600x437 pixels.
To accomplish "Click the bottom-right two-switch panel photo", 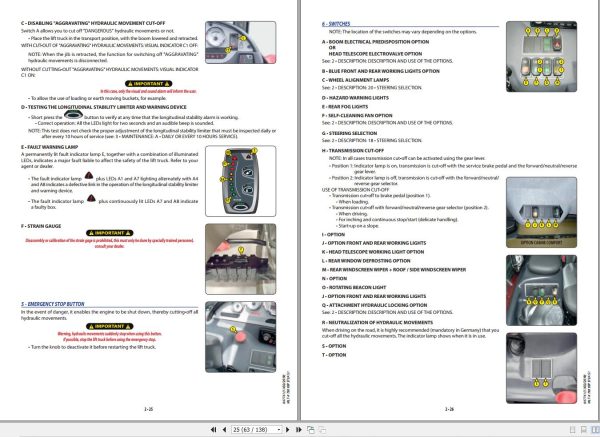I will [x=541, y=368].
